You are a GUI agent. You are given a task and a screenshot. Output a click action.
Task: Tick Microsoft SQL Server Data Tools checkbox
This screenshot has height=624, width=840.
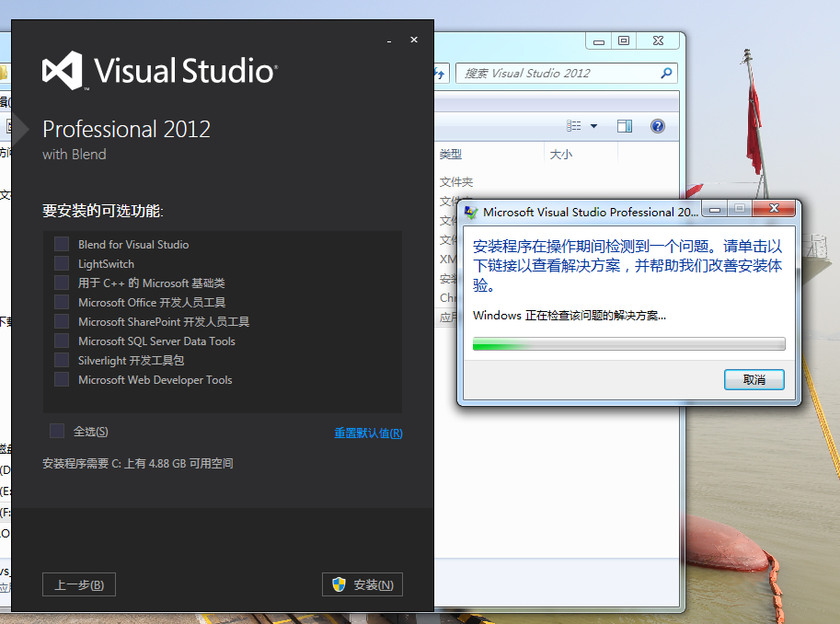(x=62, y=341)
